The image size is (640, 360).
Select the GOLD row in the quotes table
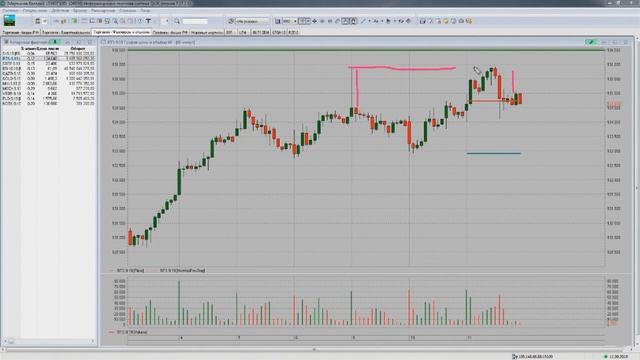click(48, 78)
